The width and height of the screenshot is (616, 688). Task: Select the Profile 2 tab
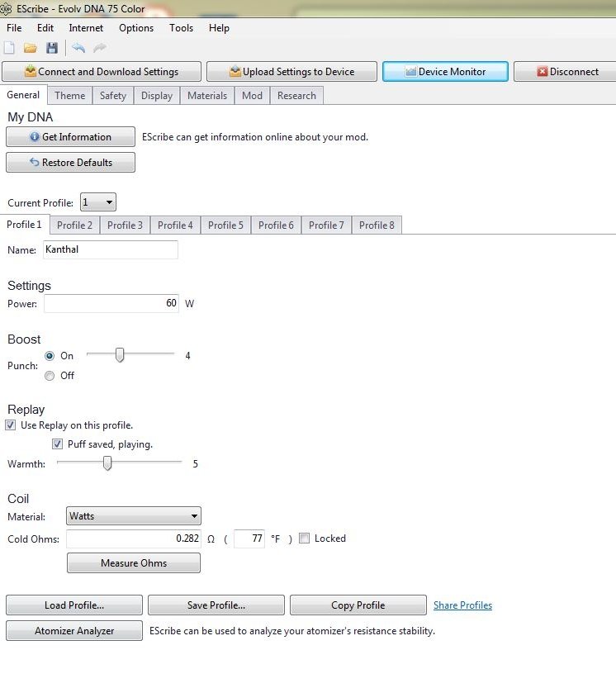point(74,225)
